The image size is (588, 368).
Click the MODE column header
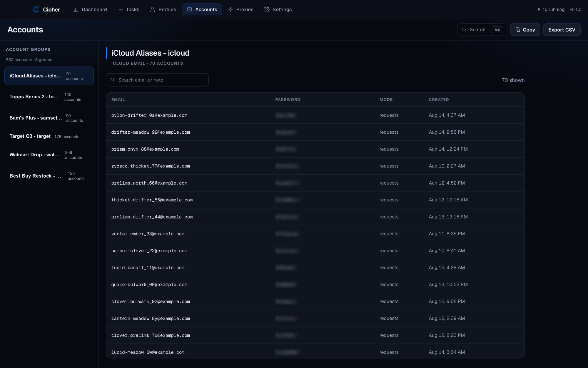(x=386, y=100)
